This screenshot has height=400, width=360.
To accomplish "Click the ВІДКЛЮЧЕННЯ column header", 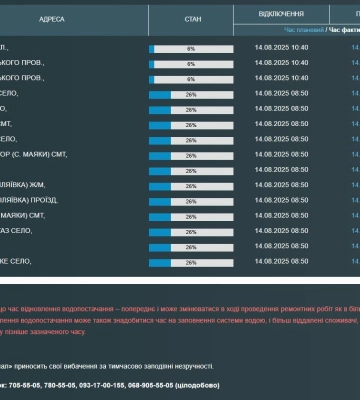I will coord(281,14).
